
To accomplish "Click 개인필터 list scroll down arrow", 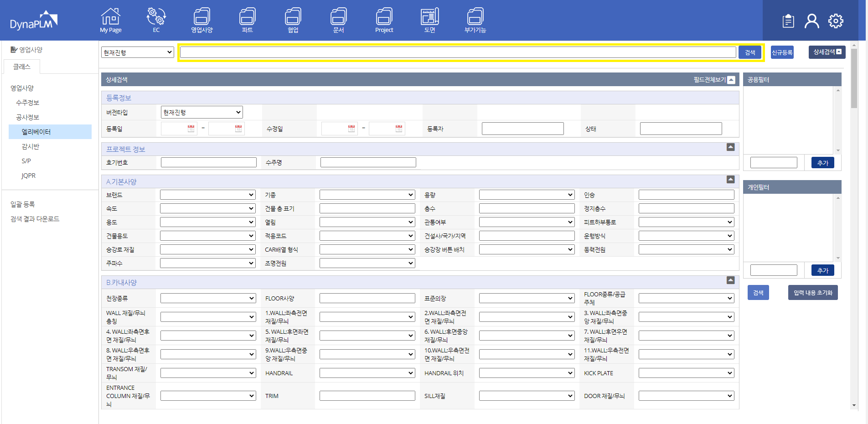I will 838,259.
